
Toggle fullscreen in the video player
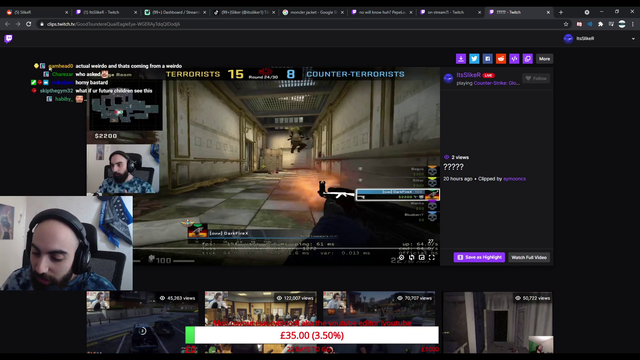(432, 257)
